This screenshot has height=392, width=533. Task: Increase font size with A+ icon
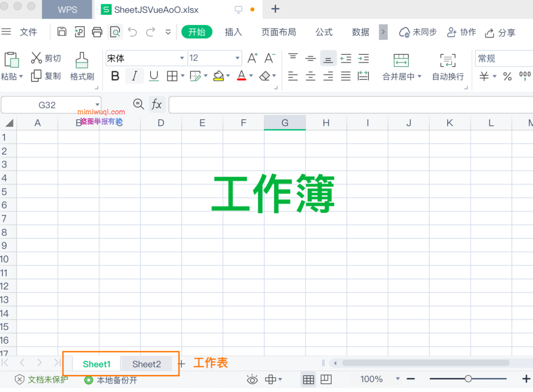pyautogui.click(x=252, y=58)
